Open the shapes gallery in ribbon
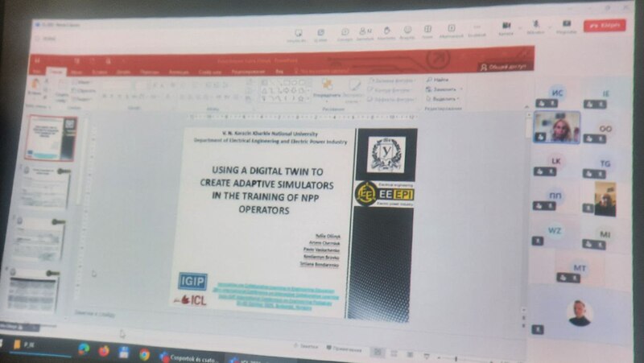 [280, 91]
